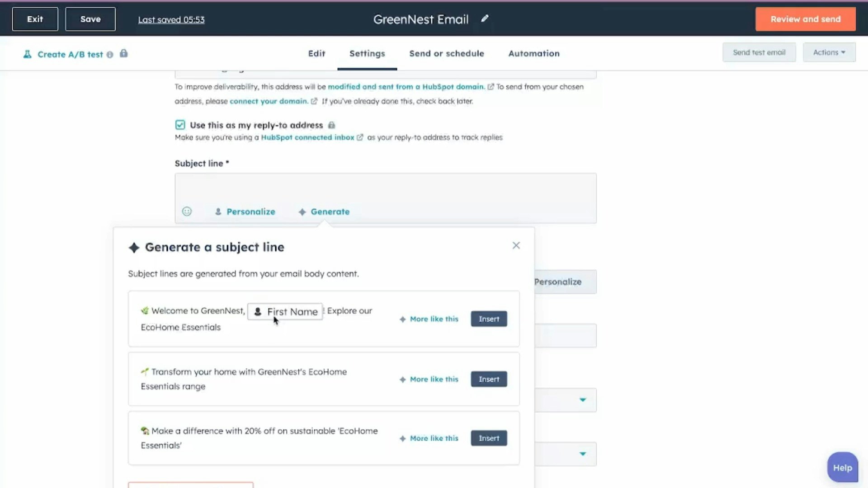Close the Generate a subject line popup
Image resolution: width=868 pixels, height=488 pixels.
click(x=516, y=245)
